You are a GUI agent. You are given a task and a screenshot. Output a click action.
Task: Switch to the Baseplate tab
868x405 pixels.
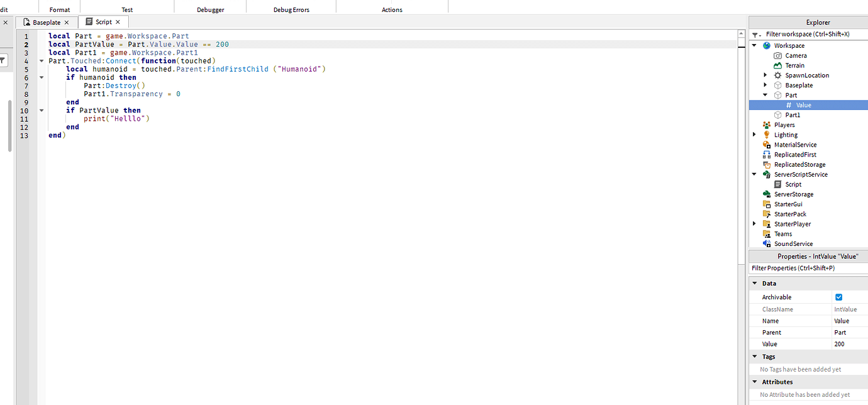[x=47, y=21]
